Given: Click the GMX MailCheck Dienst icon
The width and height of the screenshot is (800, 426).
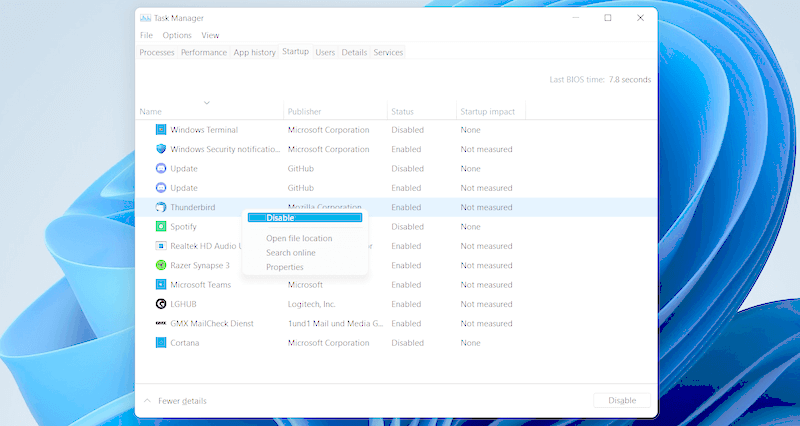Looking at the screenshot, I should [161, 323].
